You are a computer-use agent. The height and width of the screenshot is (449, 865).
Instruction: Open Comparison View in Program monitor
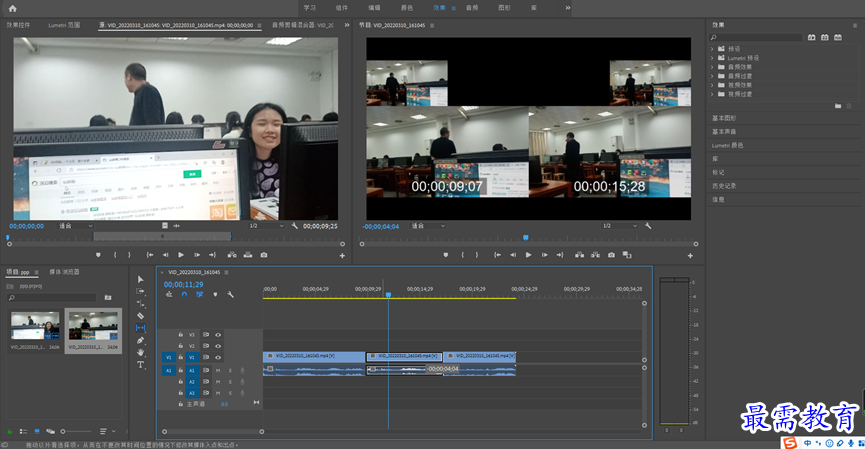click(x=627, y=255)
